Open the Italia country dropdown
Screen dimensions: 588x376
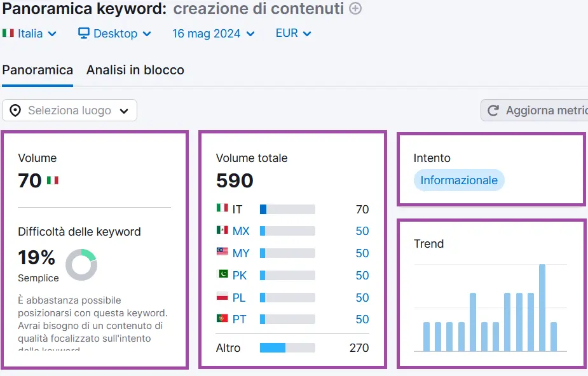pos(30,33)
